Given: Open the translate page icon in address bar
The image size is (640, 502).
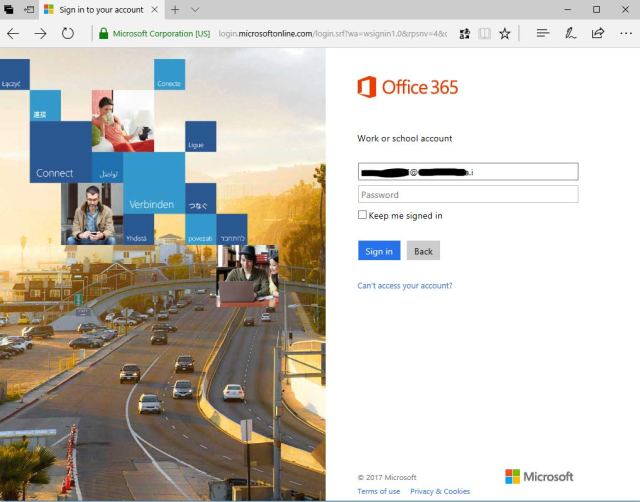Looking at the screenshot, I should (x=464, y=33).
